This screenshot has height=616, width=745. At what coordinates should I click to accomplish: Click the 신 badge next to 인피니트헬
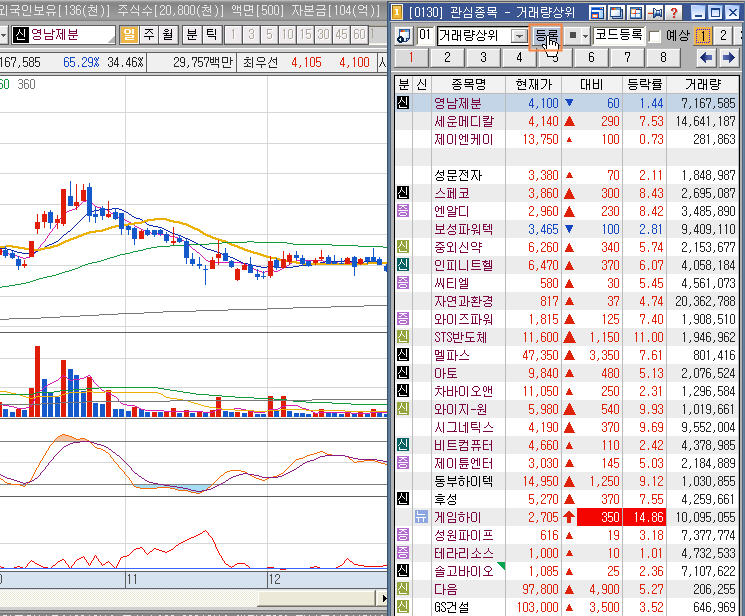(x=403, y=265)
